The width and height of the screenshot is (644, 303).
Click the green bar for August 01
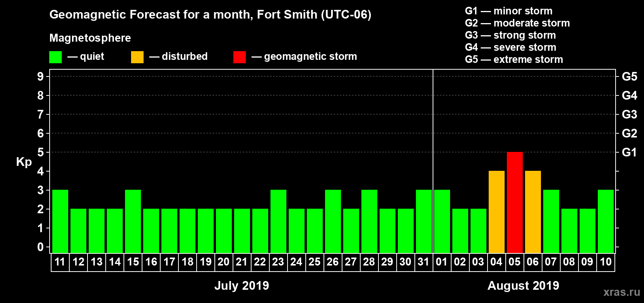(x=442, y=222)
